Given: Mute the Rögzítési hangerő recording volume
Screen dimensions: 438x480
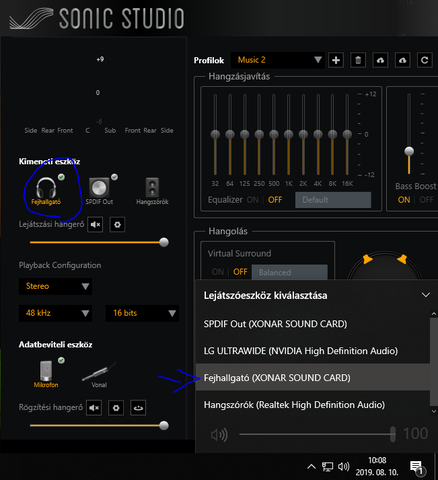Looking at the screenshot, I should coord(94,408).
